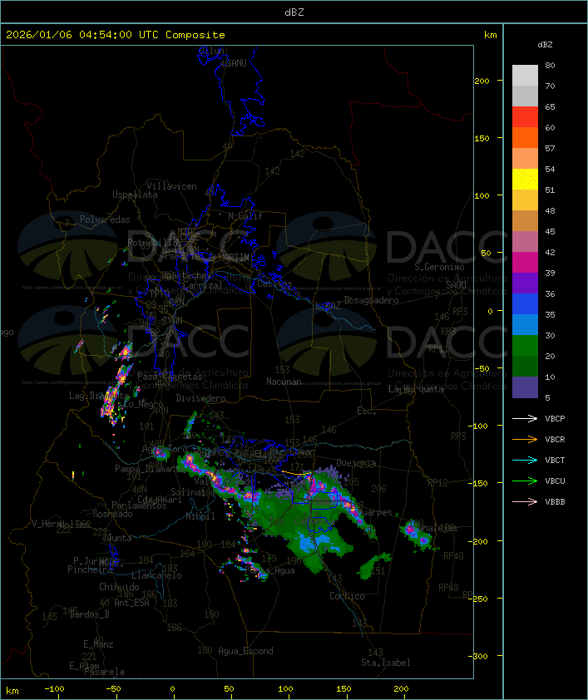Click the white VBCP arrow icon
Viewport: 588px width, 700px height.
click(525, 418)
